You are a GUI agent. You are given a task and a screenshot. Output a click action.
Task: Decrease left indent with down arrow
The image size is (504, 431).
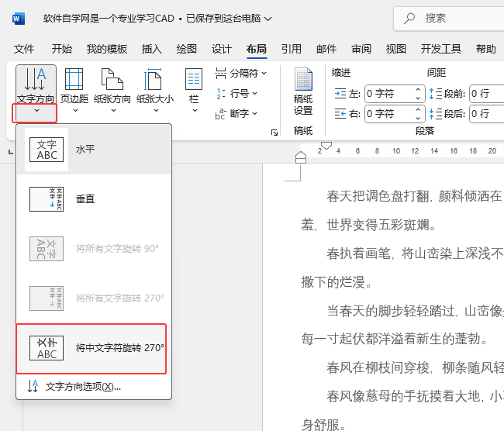(418, 98)
